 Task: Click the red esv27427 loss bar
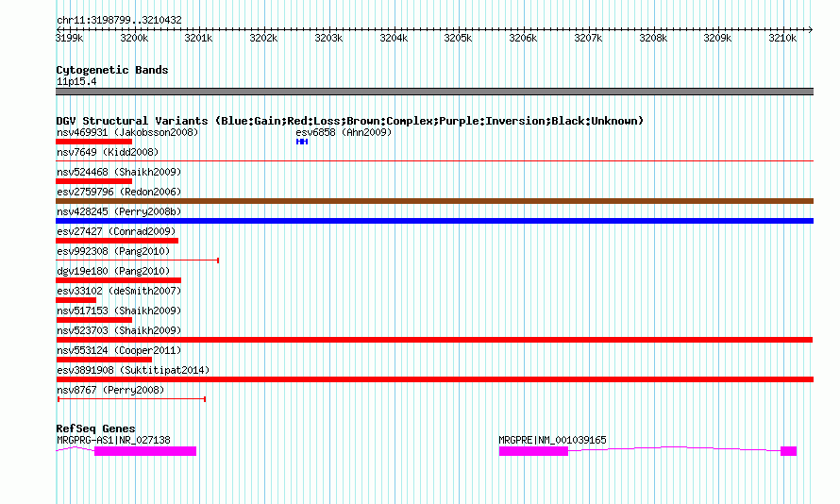coord(117,241)
